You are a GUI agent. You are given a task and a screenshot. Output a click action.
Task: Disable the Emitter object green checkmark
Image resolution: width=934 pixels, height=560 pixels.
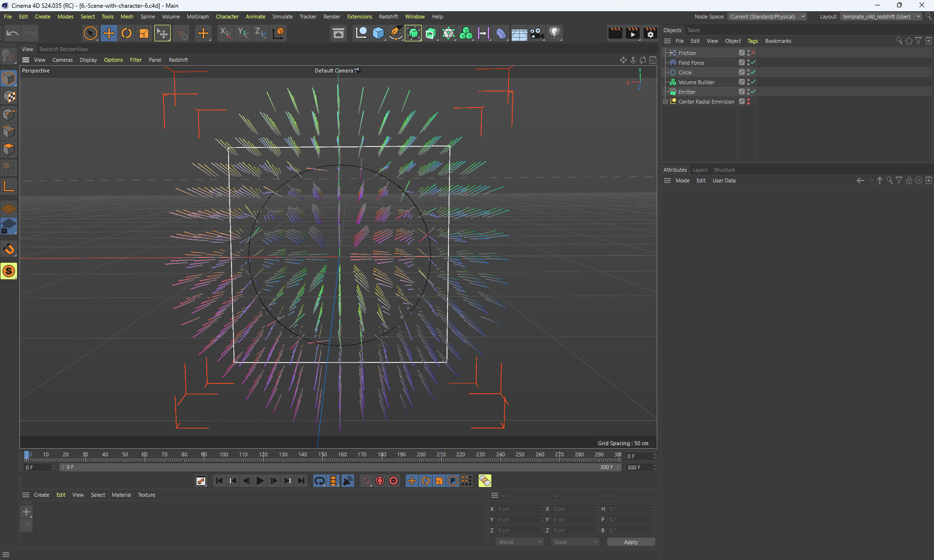click(x=753, y=91)
